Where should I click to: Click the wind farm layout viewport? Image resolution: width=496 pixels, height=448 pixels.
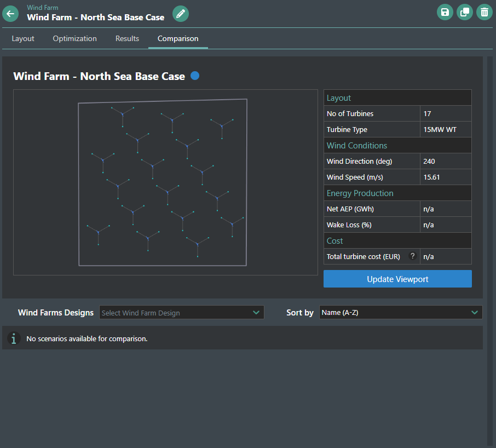pos(165,182)
